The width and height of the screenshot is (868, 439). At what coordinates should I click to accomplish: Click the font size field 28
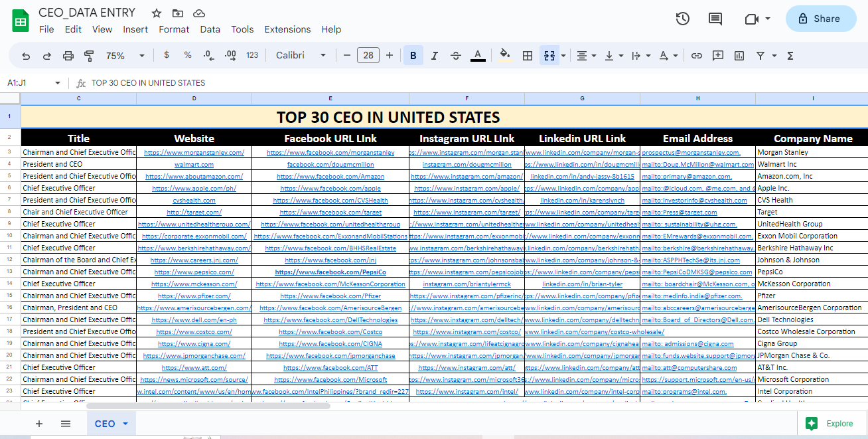click(368, 56)
